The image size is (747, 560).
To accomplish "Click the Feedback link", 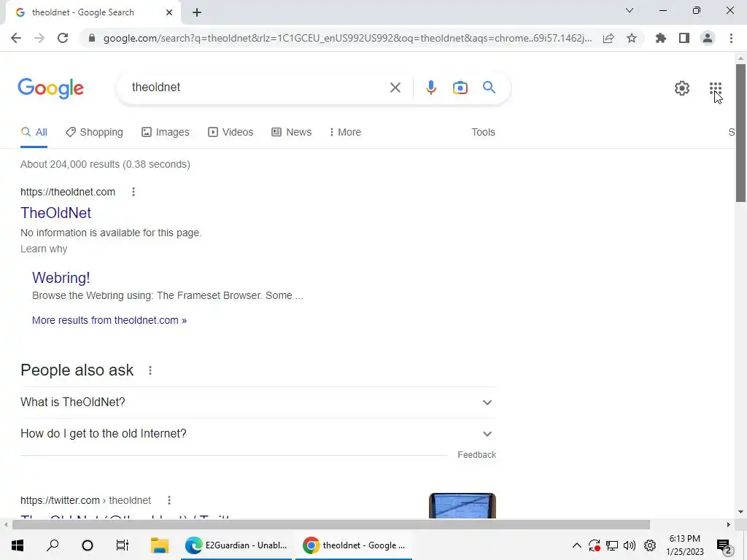I will [476, 455].
